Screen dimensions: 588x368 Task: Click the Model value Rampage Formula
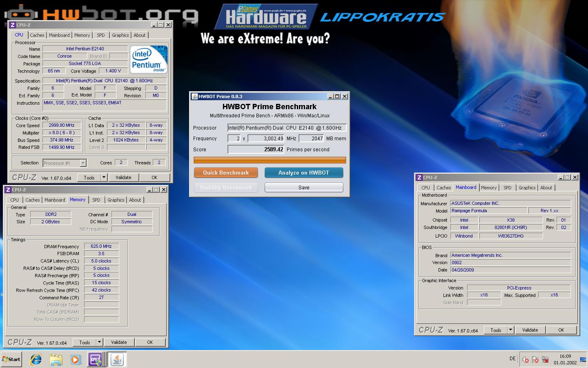488,211
